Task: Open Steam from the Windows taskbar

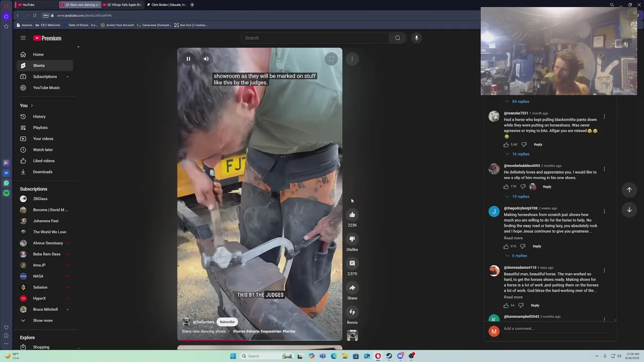Action: (x=389, y=356)
